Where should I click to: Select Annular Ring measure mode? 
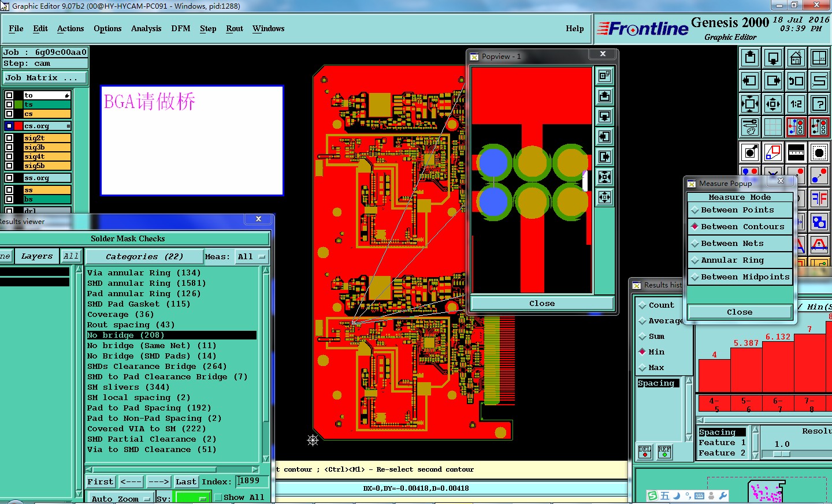click(740, 260)
